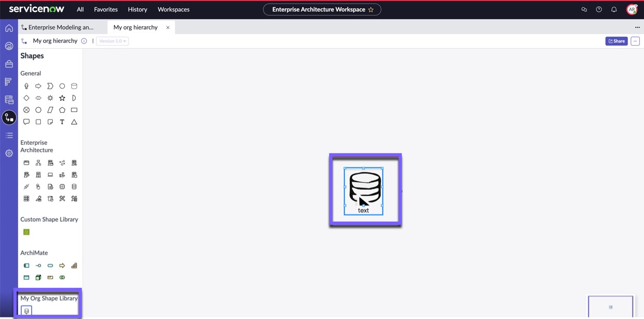The image size is (644, 319).
Task: Click the ServiceNow logo
Action: click(37, 9)
